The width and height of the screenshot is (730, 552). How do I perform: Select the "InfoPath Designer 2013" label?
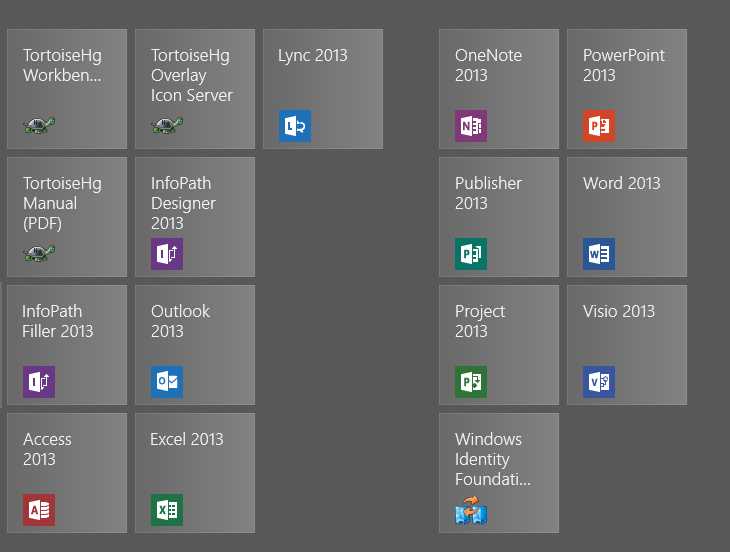click(183, 203)
